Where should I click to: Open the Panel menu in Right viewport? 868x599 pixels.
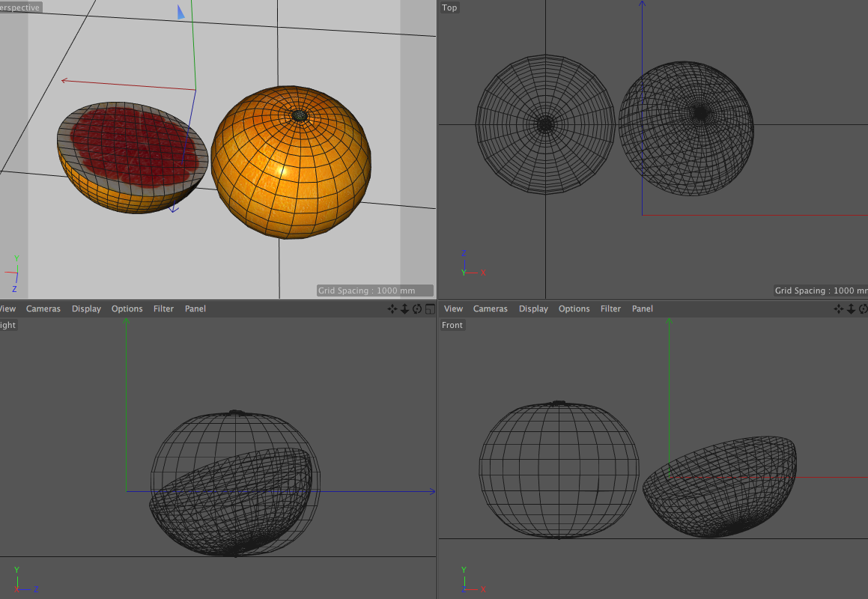point(195,308)
